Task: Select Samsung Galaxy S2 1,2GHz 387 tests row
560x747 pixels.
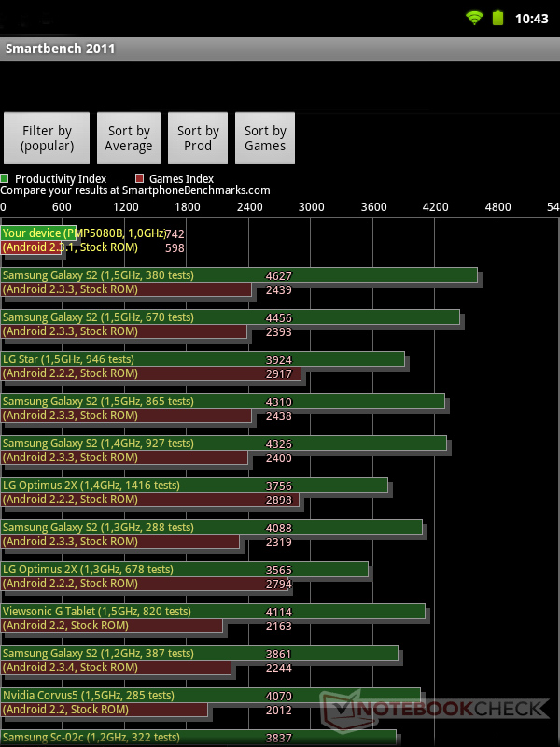Action: (x=200, y=659)
